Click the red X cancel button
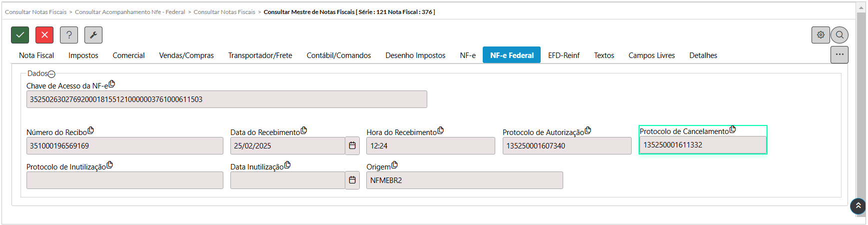The image size is (868, 225). click(44, 35)
